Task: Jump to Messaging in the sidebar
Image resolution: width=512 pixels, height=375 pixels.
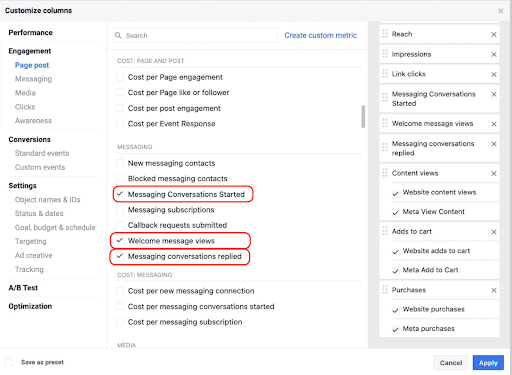Action: [x=33, y=79]
